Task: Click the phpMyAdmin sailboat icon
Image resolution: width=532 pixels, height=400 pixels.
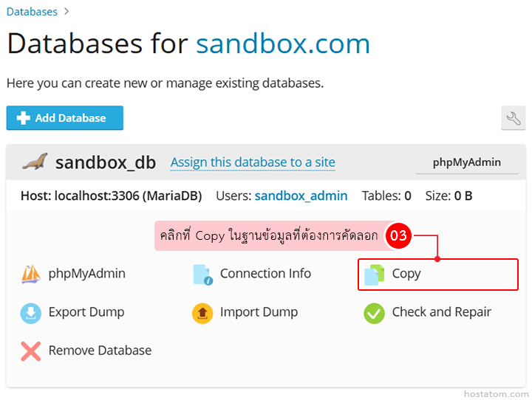Action: pos(30,275)
